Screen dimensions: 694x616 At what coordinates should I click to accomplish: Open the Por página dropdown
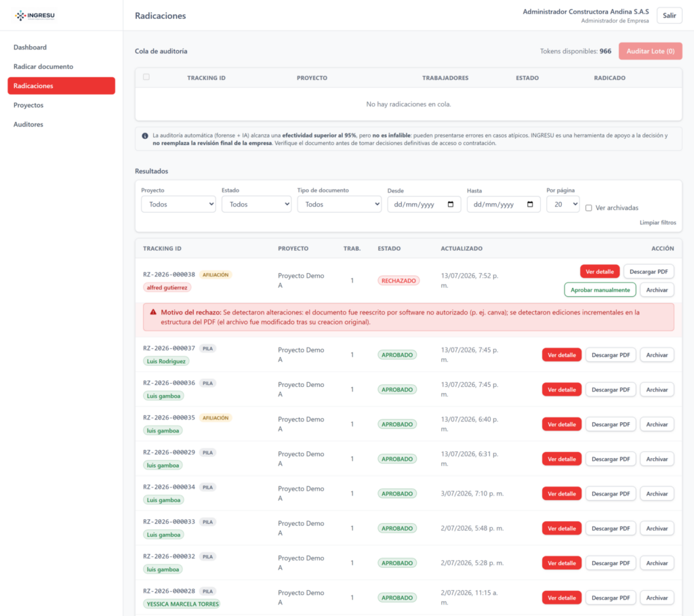click(563, 205)
